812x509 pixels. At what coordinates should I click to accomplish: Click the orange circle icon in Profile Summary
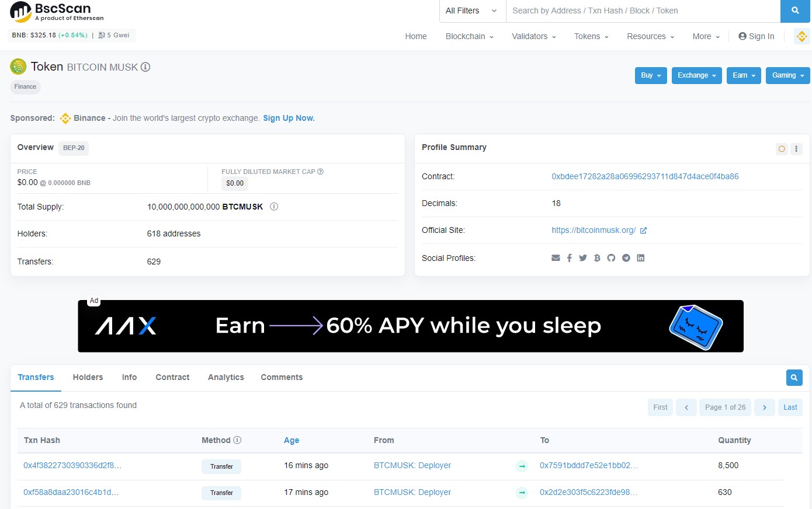point(782,149)
